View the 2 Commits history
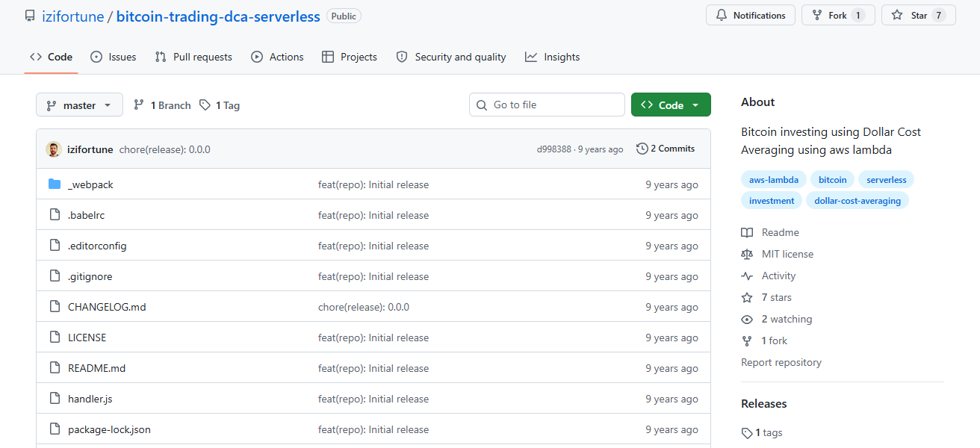Image resolution: width=980 pixels, height=448 pixels. point(666,149)
